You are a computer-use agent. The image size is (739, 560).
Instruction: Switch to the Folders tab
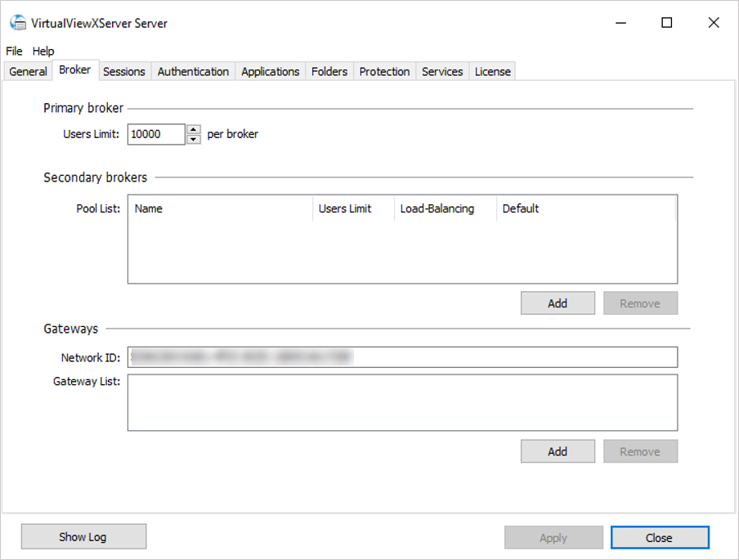tap(329, 71)
